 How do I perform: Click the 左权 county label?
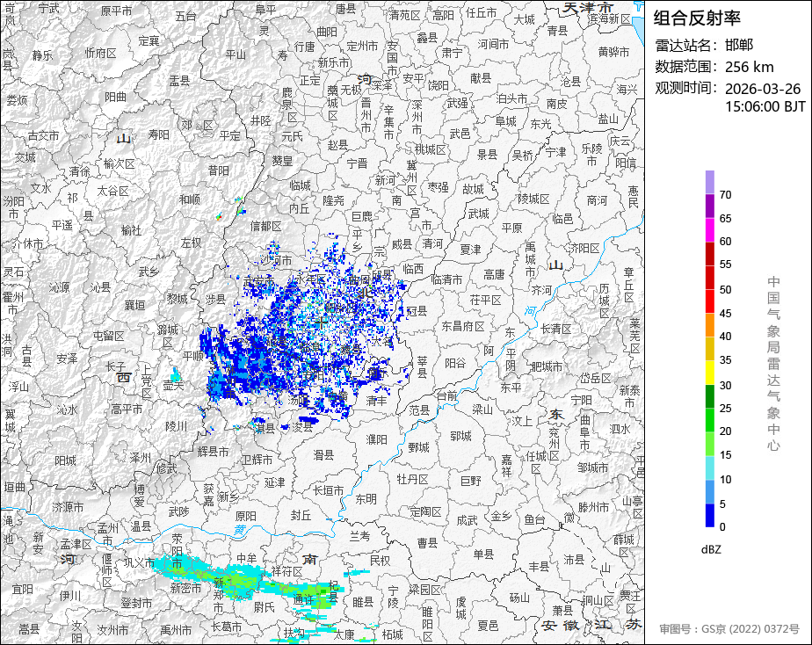click(x=191, y=243)
